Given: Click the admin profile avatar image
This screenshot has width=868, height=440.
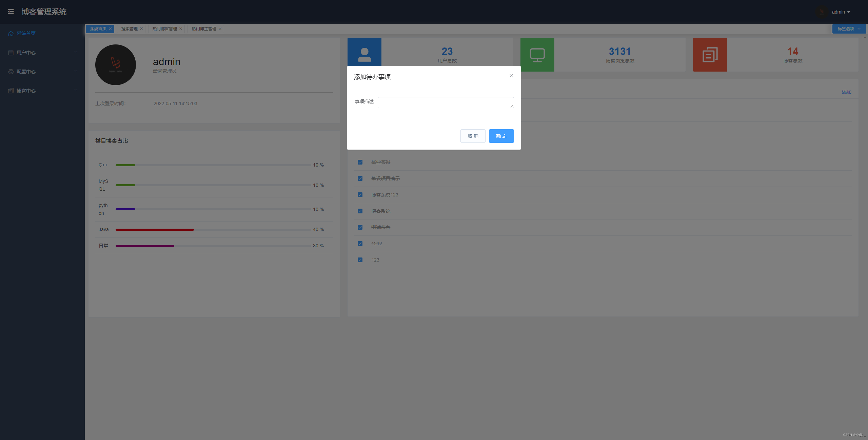Looking at the screenshot, I should click(116, 65).
